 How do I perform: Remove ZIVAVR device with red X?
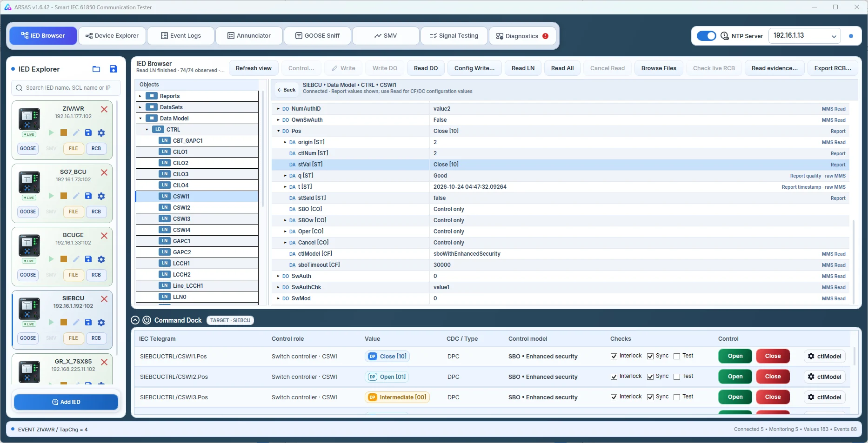[x=104, y=109]
